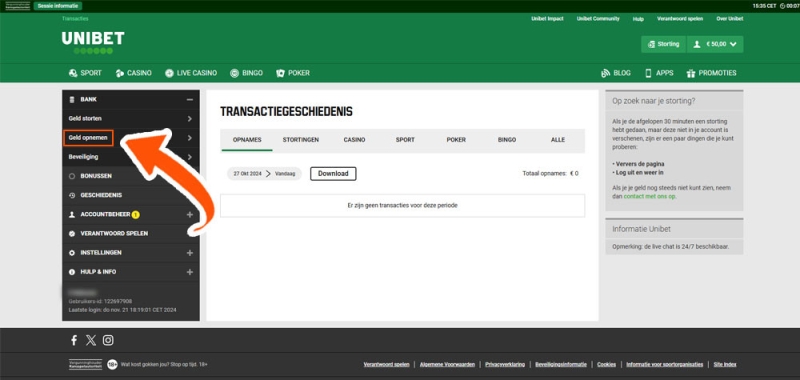Screen dimensions: 800x380
Task: Expand the Accountbeheer section
Action: tap(189, 215)
